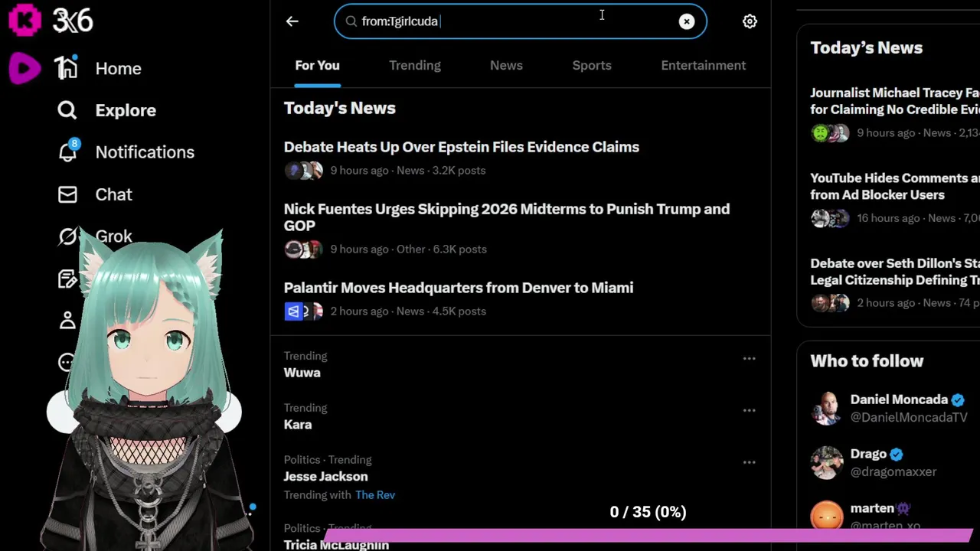Open YouTube Hides Comments story in right panel
The image size is (980, 551).
pos(894,186)
